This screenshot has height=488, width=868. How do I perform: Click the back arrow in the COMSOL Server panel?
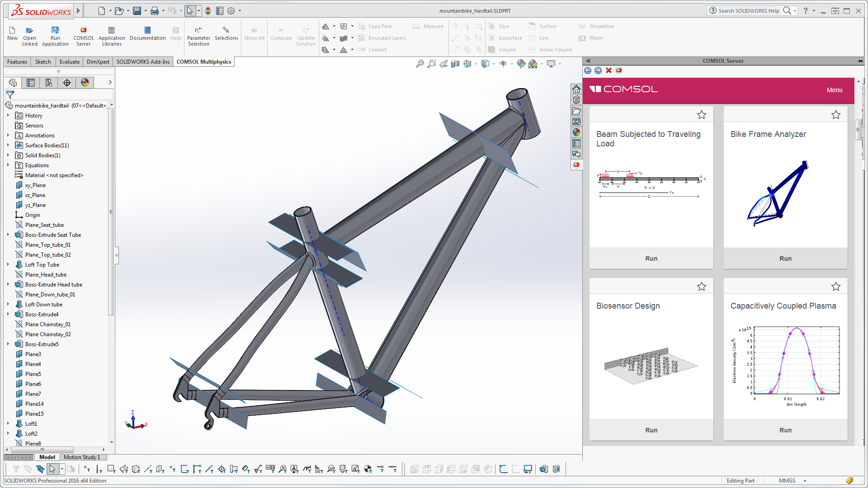[588, 70]
